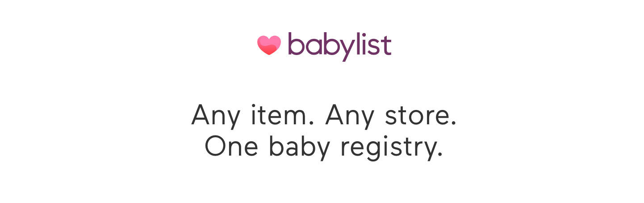Click the babylist wordmark text
The height and width of the screenshot is (203, 644).
click(339, 46)
